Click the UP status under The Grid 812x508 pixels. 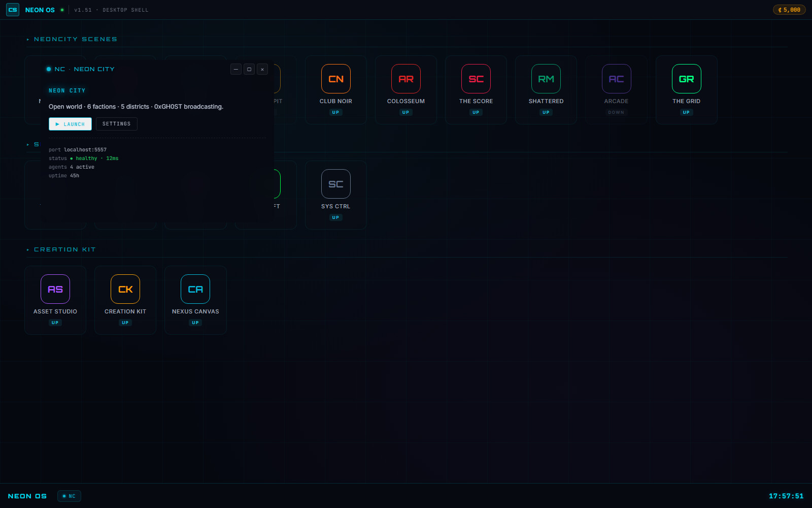pyautogui.click(x=686, y=112)
